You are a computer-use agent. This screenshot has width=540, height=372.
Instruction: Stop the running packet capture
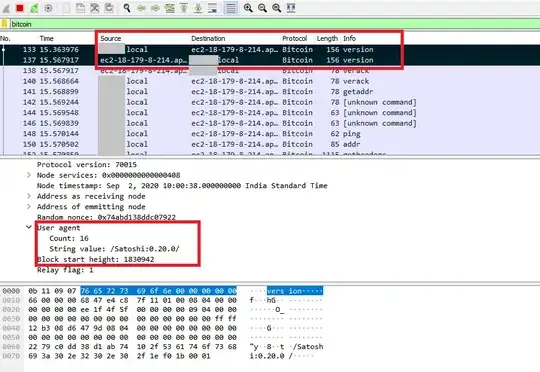tap(20, 8)
